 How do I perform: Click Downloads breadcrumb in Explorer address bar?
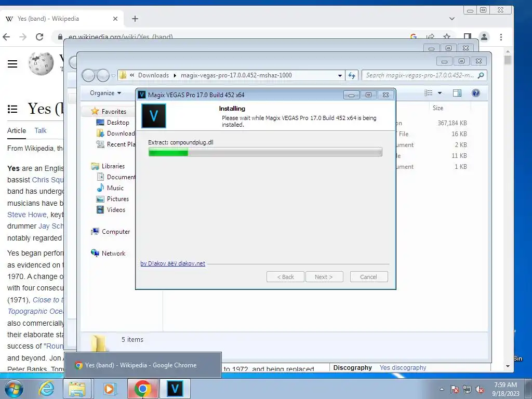point(153,75)
